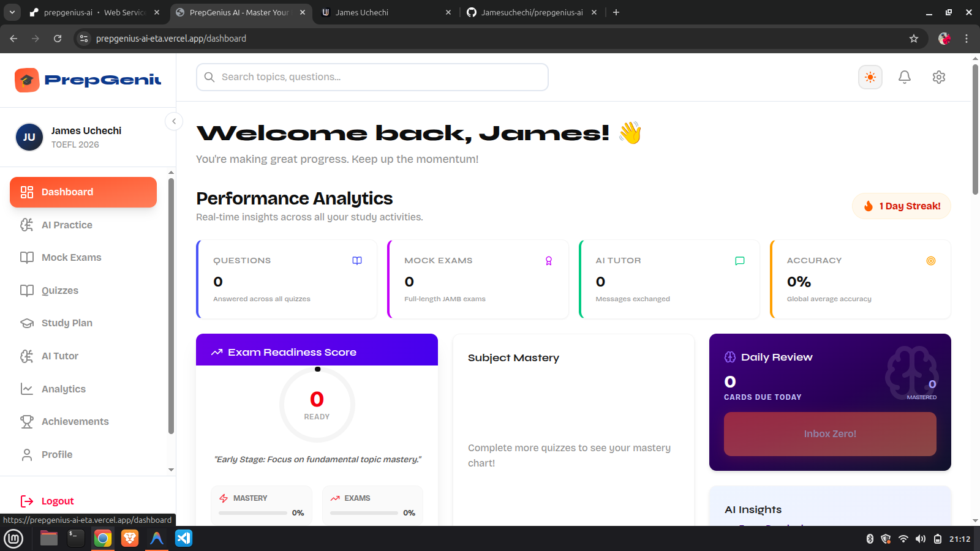Click the Inbox Zero! button
Screen dimensions: 980x551
click(830, 434)
